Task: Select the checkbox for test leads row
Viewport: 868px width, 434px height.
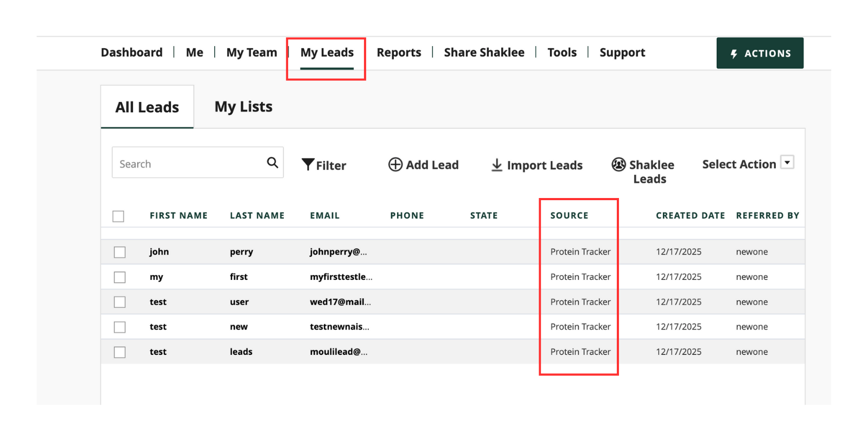Action: pos(120,352)
